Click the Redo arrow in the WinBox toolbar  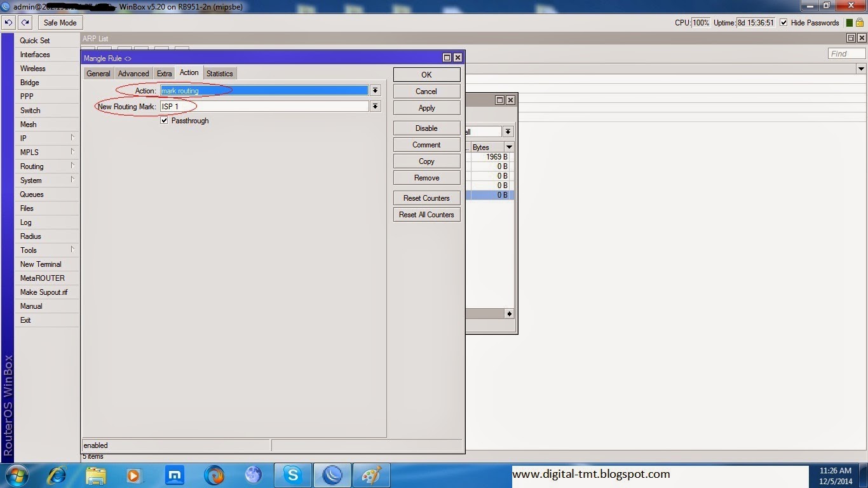pyautogui.click(x=25, y=22)
